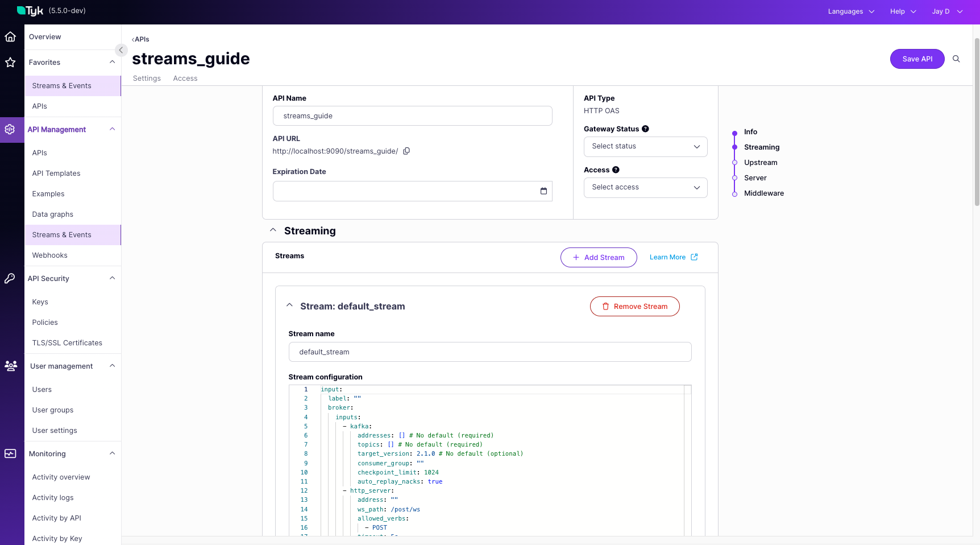Collapse the Favorites section
This screenshot has width=980, height=545.
coord(112,62)
